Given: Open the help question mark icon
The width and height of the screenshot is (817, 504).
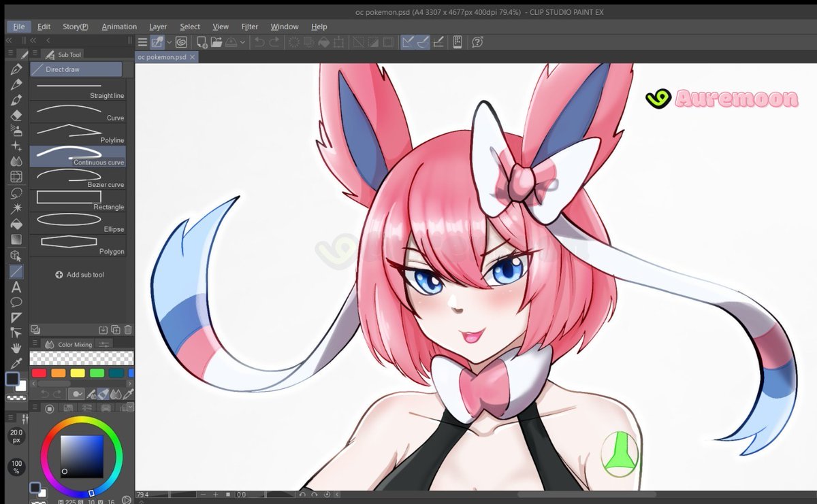Looking at the screenshot, I should tap(477, 42).
